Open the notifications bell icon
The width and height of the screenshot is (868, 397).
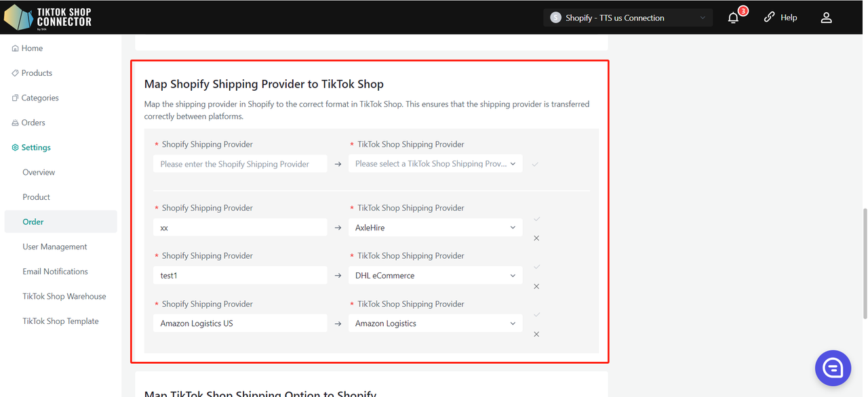[733, 18]
